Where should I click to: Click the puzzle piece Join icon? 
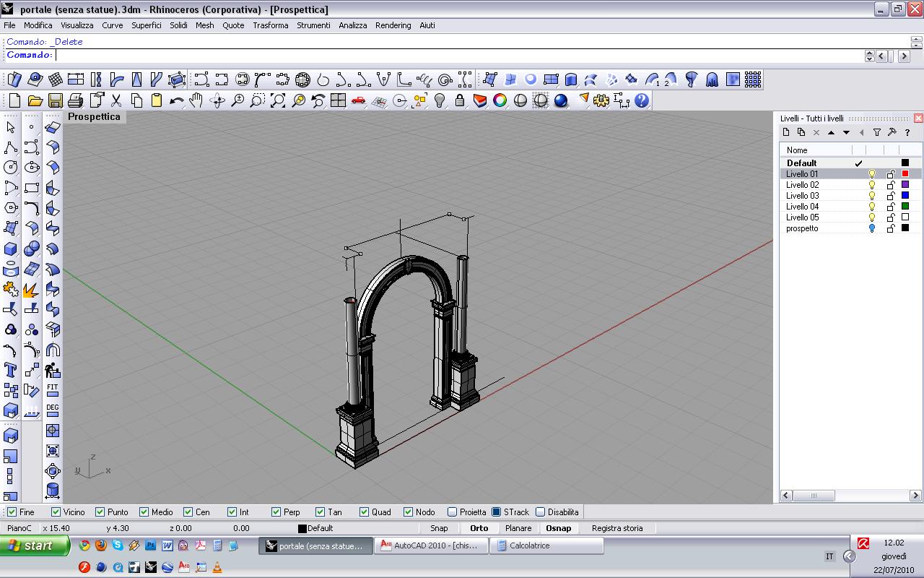(x=11, y=290)
